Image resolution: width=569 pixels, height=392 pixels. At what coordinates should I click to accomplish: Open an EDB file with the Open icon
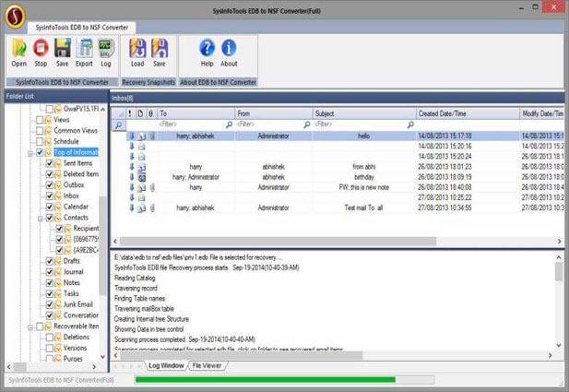[x=18, y=53]
